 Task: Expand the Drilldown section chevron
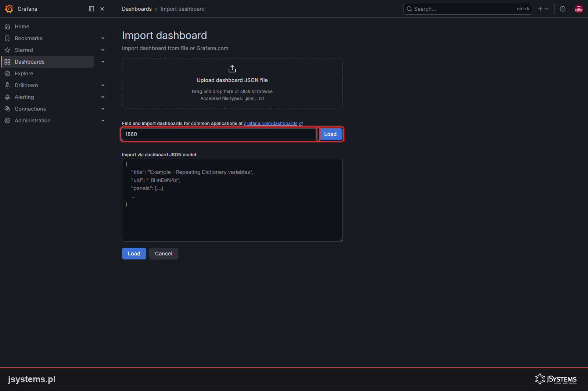pos(103,85)
